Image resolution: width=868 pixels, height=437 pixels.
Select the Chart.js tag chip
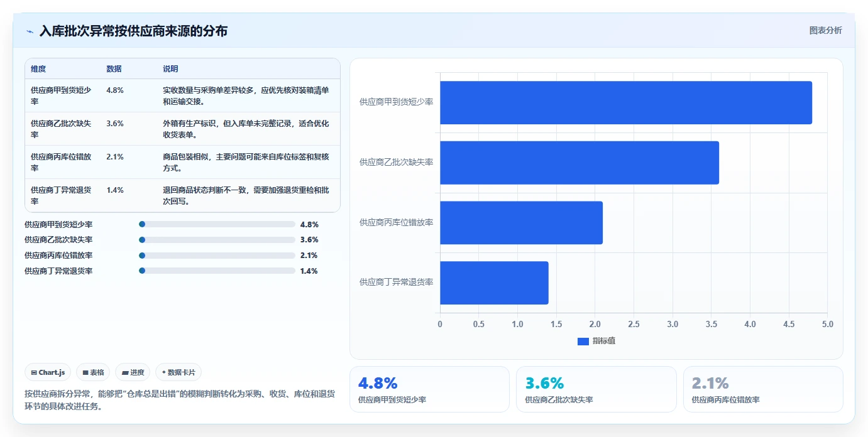pos(48,372)
